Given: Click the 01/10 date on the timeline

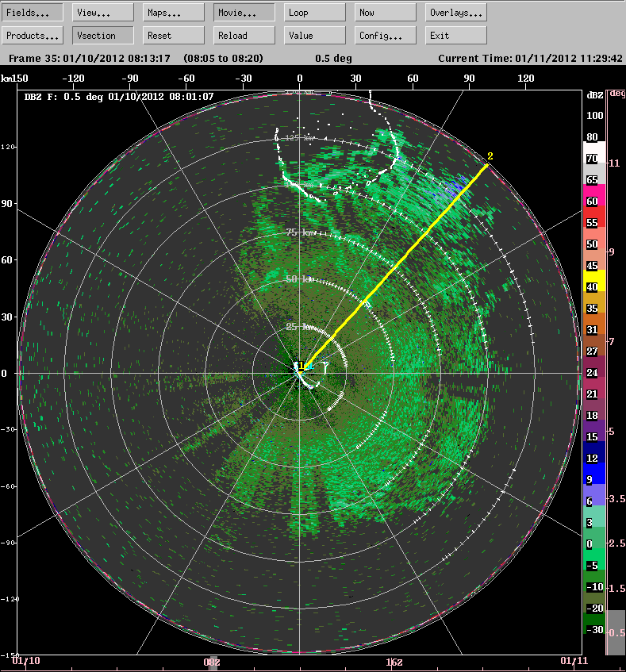Looking at the screenshot, I should [x=26, y=660].
